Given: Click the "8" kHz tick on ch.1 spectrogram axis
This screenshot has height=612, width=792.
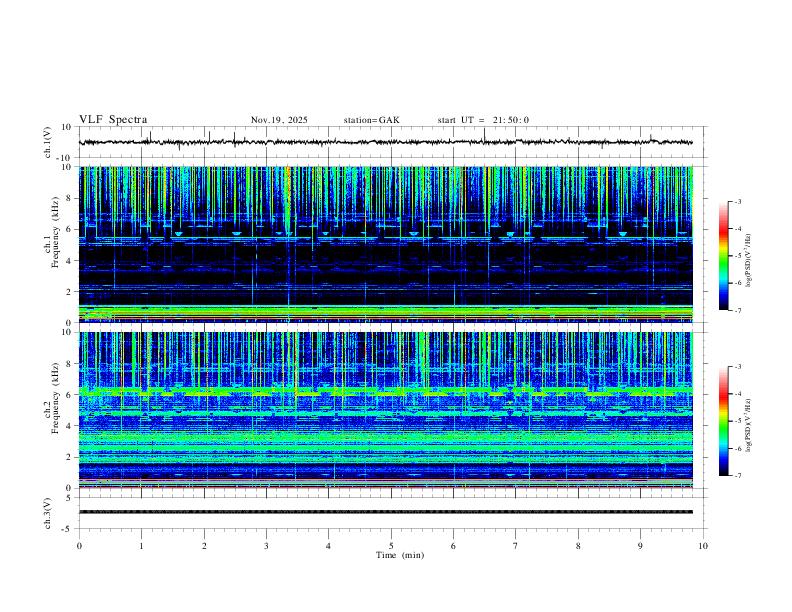Looking at the screenshot, I should [70, 198].
